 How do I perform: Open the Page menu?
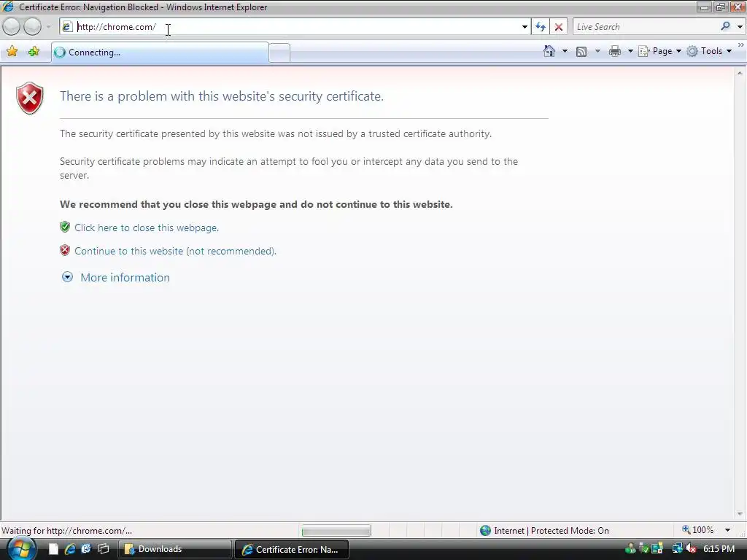(660, 51)
